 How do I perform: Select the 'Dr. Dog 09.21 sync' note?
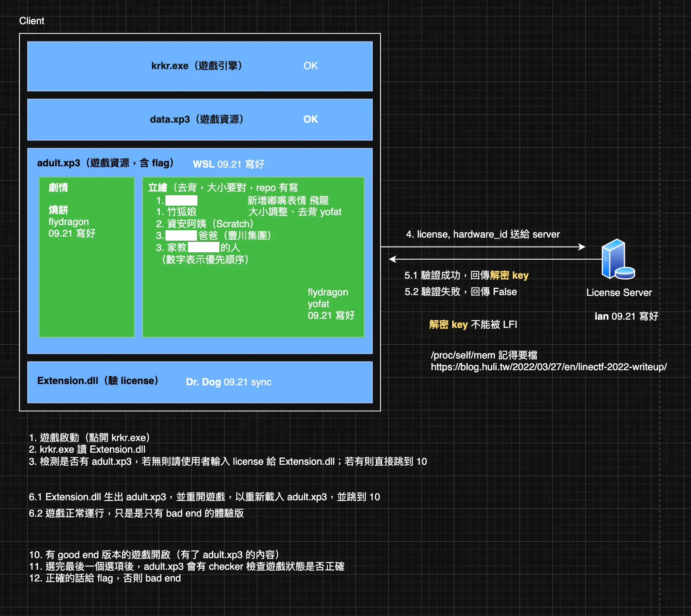tap(228, 382)
